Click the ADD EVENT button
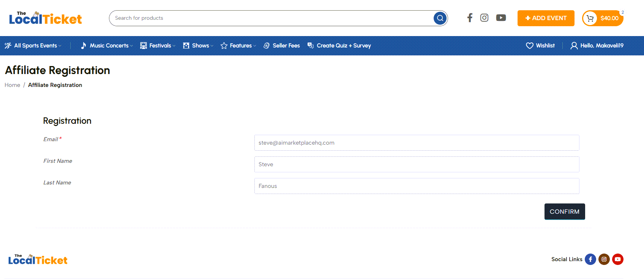This screenshot has width=644, height=279. (546, 18)
